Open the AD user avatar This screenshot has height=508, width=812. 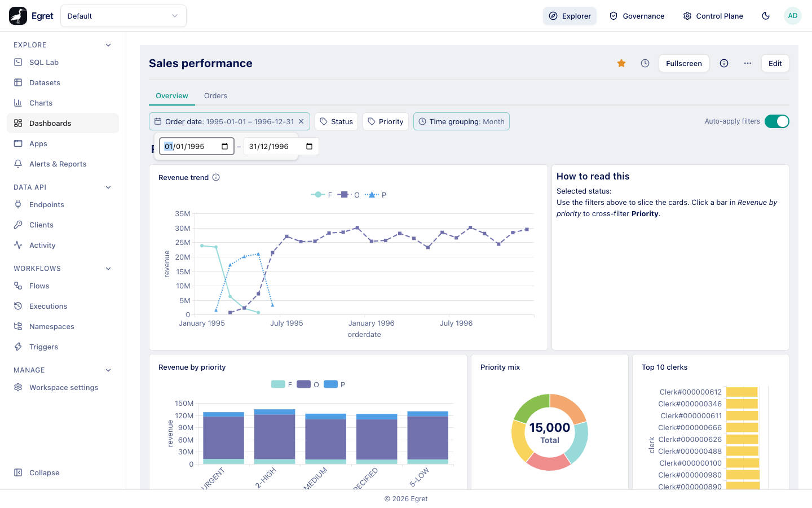[793, 16]
